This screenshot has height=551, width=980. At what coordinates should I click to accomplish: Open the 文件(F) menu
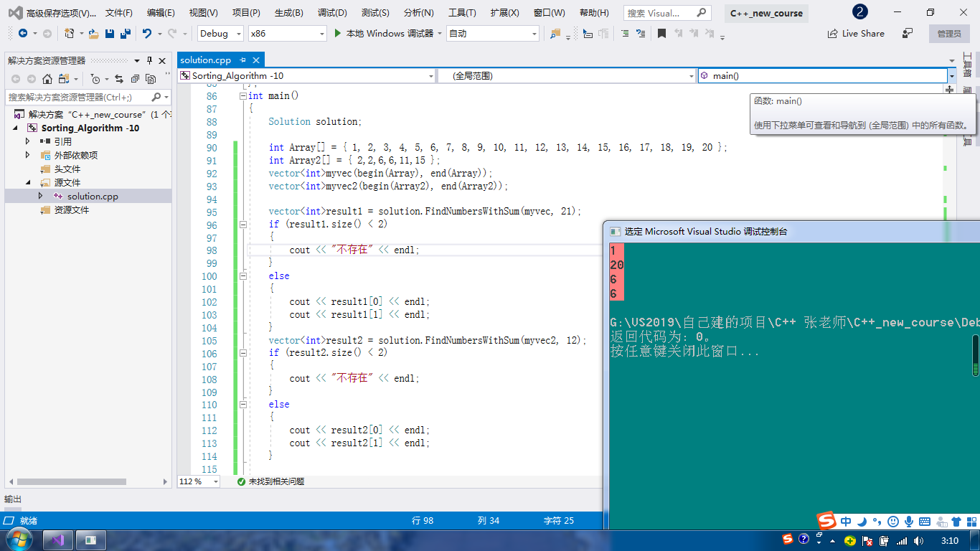[x=119, y=13]
